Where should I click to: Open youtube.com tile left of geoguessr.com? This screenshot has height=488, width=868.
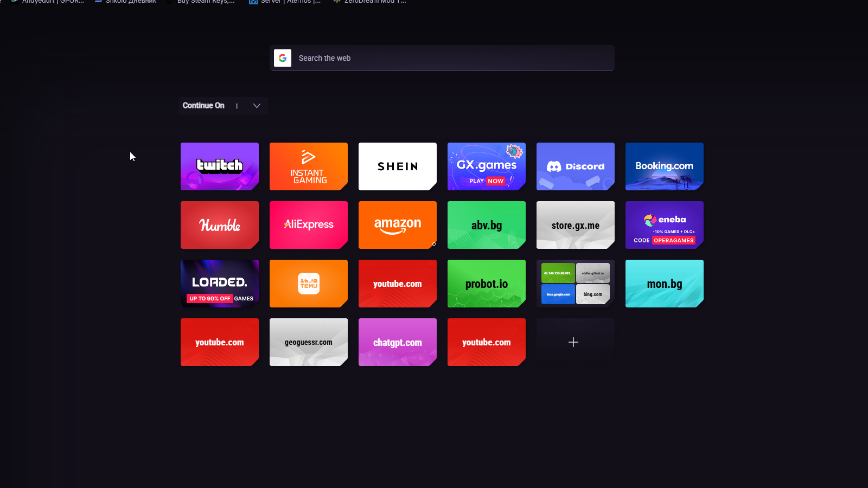[x=220, y=342]
